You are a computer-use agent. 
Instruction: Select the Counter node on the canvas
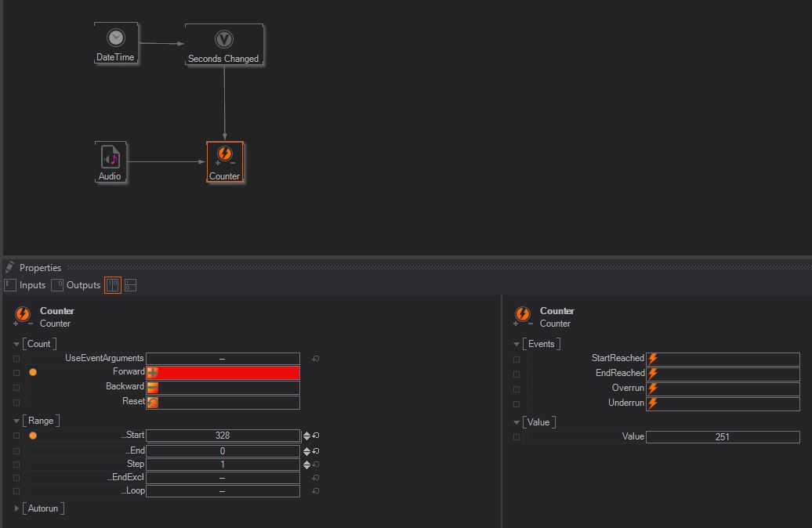coord(224,162)
